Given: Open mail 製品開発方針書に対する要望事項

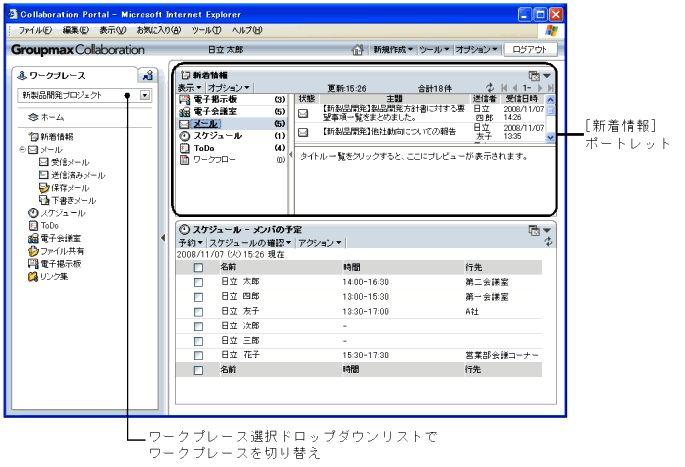Looking at the screenshot, I should (393, 113).
